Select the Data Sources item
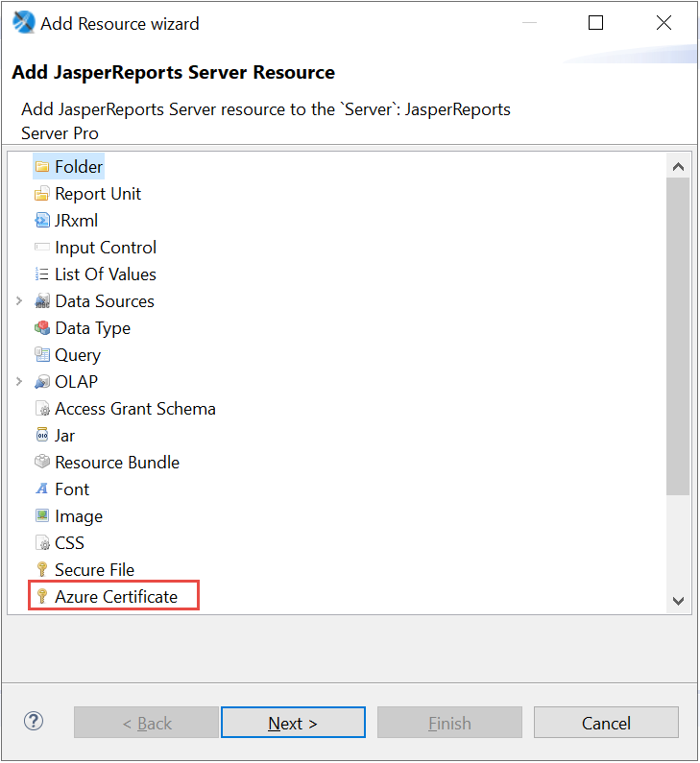The width and height of the screenshot is (700, 763). [105, 301]
